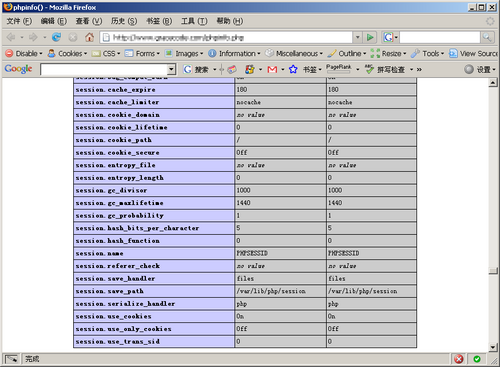
Task: Open the 工具 (T) menu
Action: click(194, 21)
